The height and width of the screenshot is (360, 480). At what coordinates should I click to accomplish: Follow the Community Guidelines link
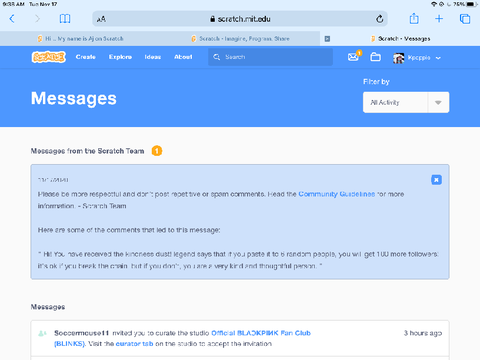(337, 194)
